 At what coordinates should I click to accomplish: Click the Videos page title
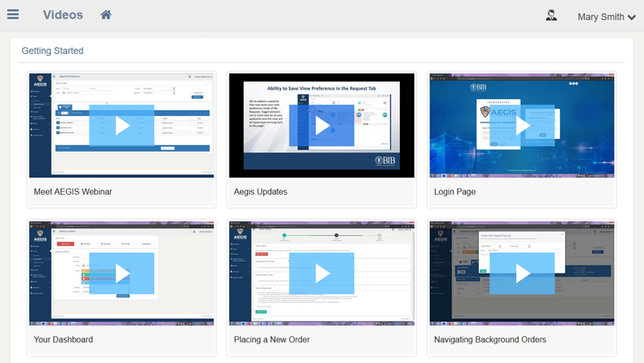[63, 15]
